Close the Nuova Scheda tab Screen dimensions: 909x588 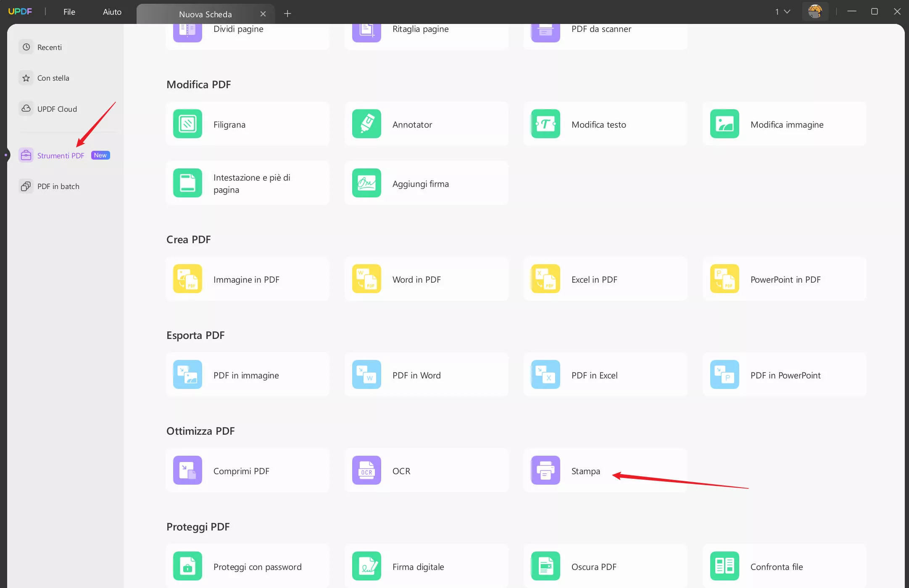(263, 14)
